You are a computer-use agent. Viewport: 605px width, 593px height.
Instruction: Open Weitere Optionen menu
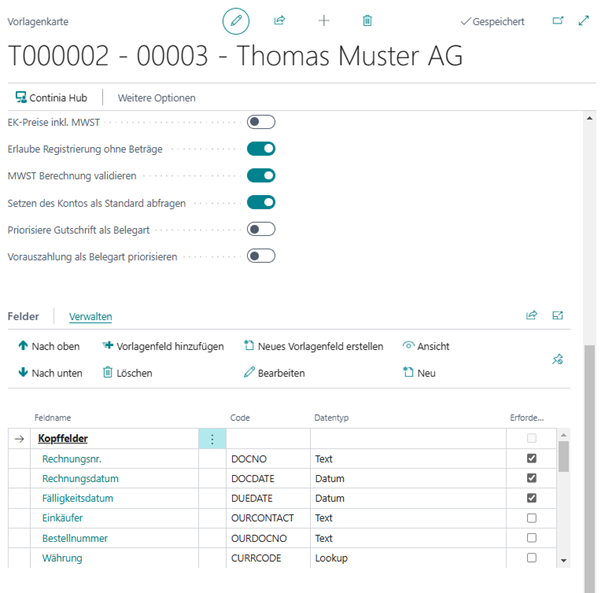pyautogui.click(x=157, y=98)
